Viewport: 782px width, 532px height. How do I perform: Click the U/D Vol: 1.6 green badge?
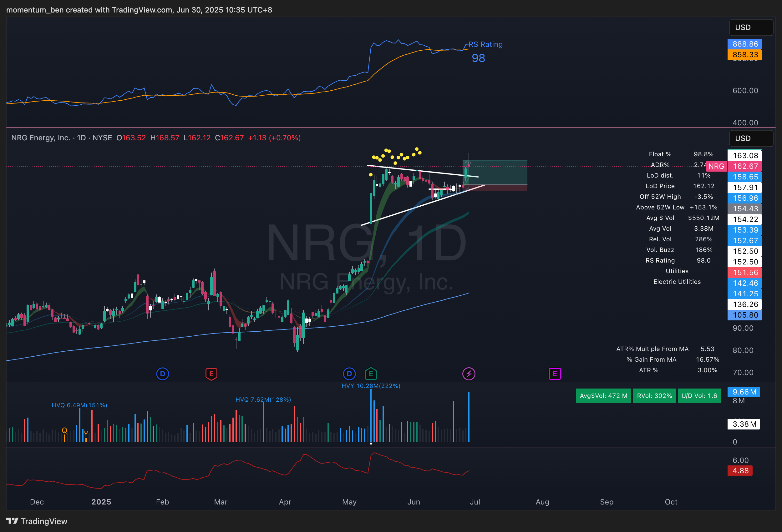click(699, 396)
